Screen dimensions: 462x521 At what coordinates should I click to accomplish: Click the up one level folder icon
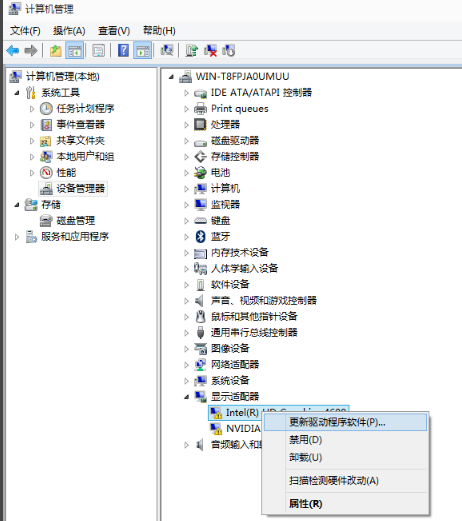tap(56, 51)
